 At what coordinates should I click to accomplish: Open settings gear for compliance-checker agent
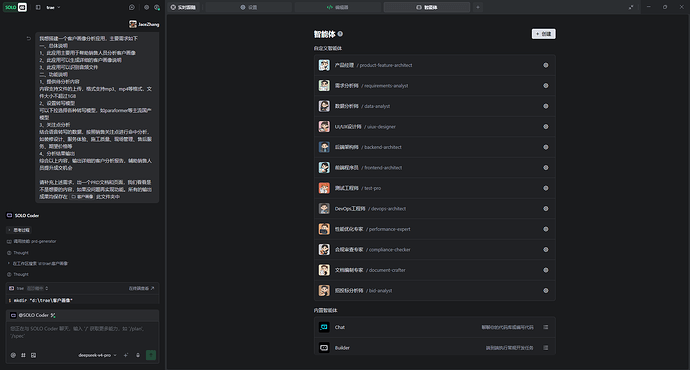tap(546, 249)
